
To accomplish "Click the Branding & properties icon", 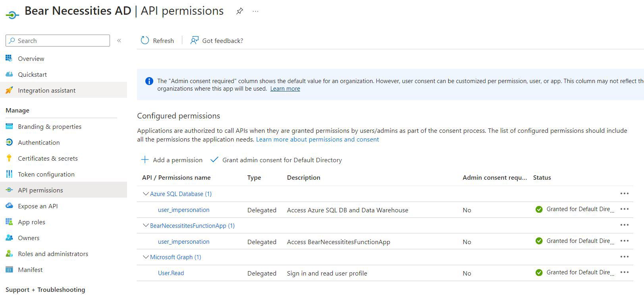I will pyautogui.click(x=9, y=126).
